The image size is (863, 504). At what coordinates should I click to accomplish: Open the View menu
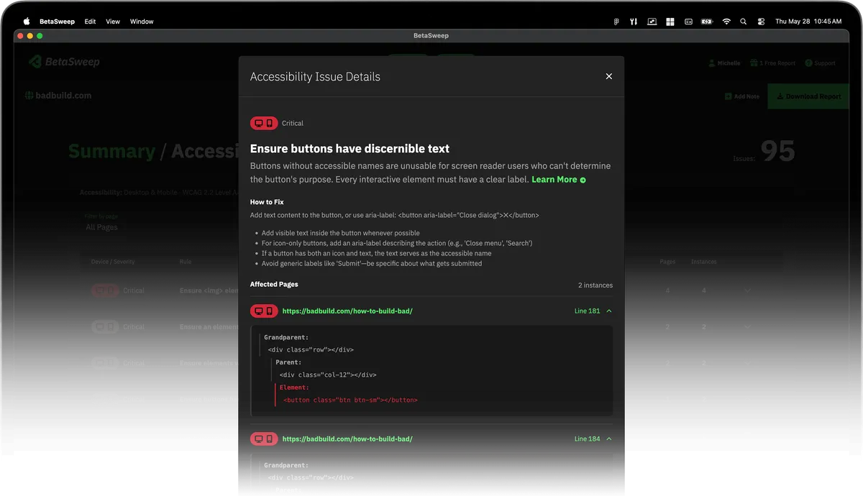[x=113, y=22]
